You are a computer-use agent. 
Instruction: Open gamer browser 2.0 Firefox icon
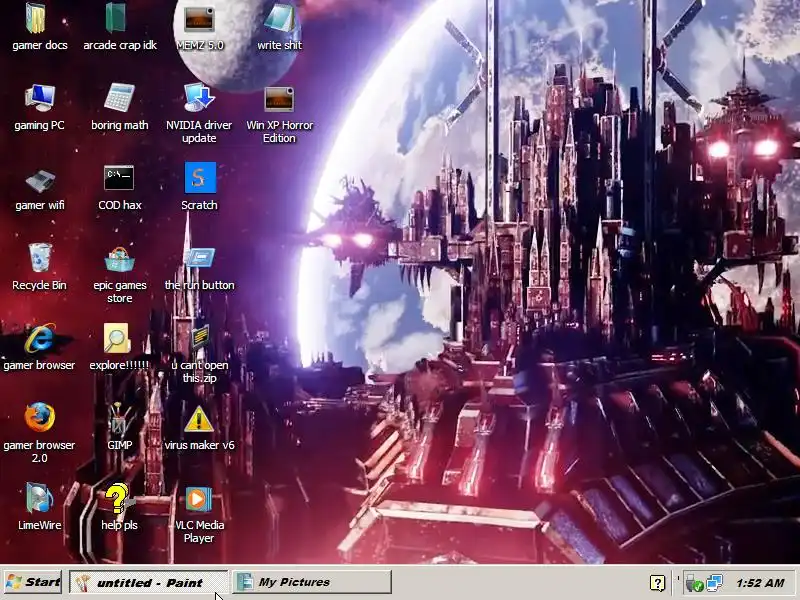(40, 417)
